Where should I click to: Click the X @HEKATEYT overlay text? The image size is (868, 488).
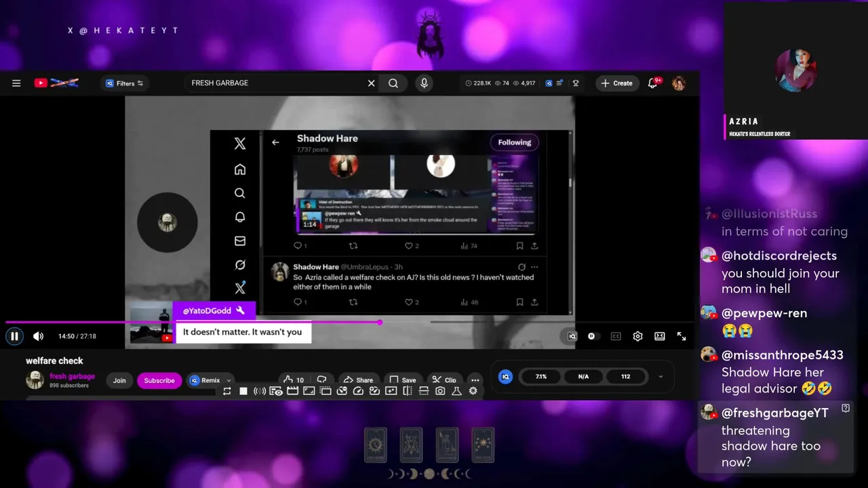point(123,30)
